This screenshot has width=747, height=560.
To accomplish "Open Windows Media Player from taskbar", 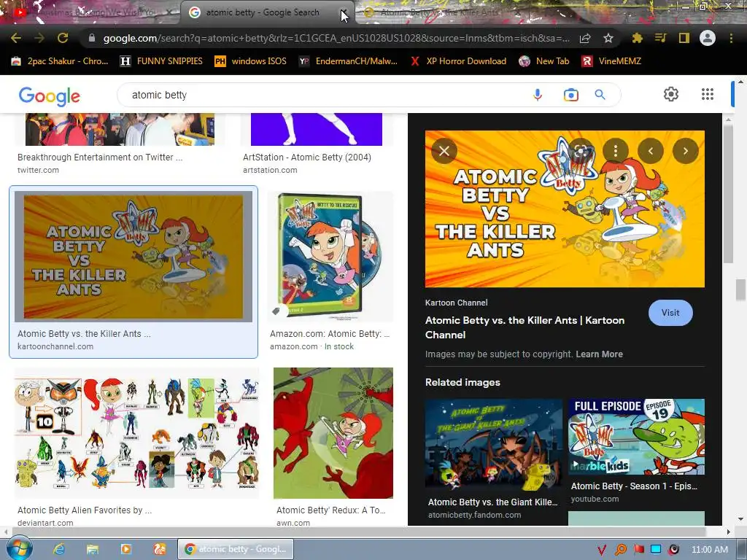I will click(126, 550).
